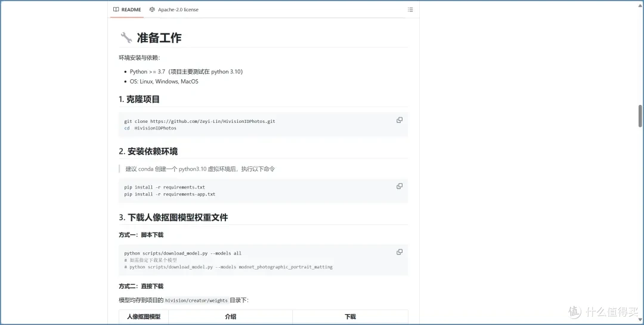Click the 下载 table header

[350, 317]
